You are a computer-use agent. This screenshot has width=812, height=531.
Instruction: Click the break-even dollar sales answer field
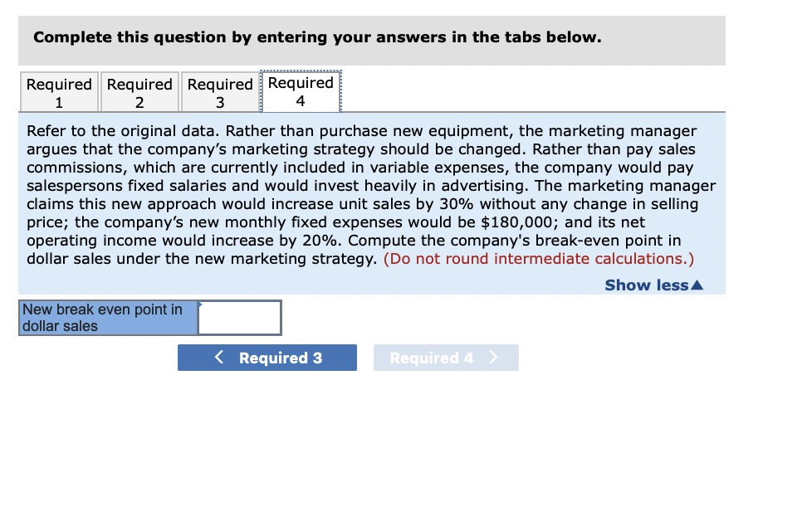tap(239, 317)
